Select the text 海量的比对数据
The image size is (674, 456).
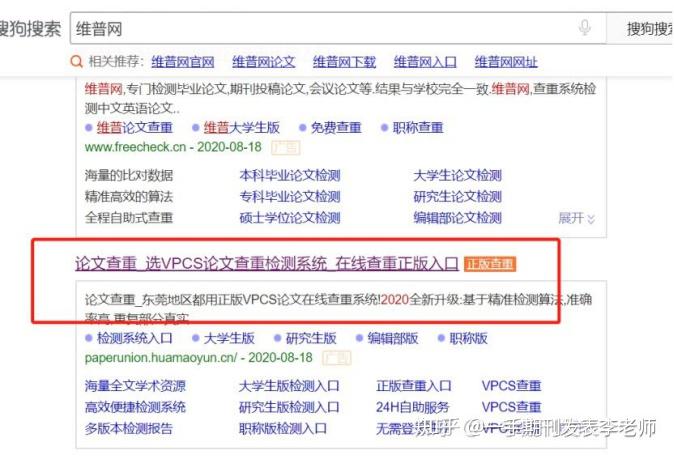point(129,175)
